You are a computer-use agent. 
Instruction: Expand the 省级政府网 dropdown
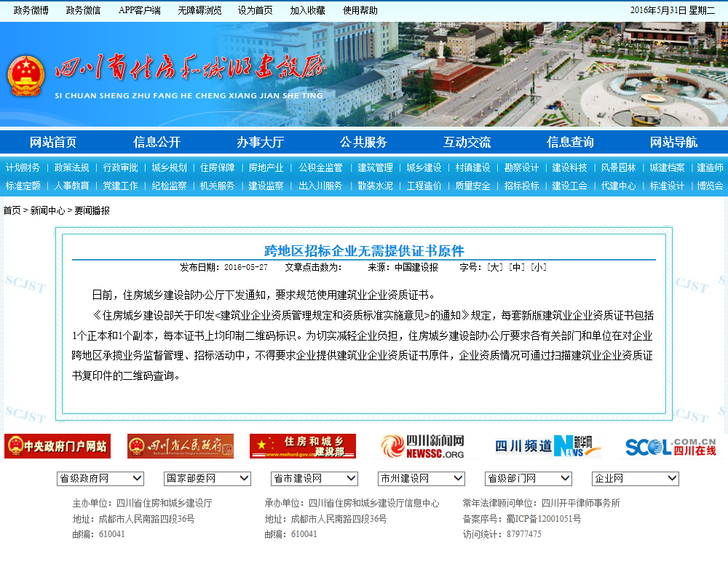(100, 478)
